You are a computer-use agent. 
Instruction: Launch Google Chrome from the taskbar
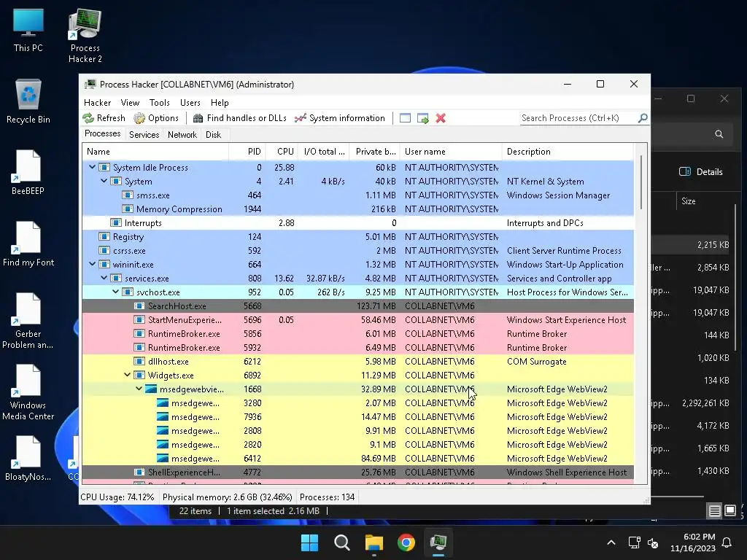pos(406,542)
